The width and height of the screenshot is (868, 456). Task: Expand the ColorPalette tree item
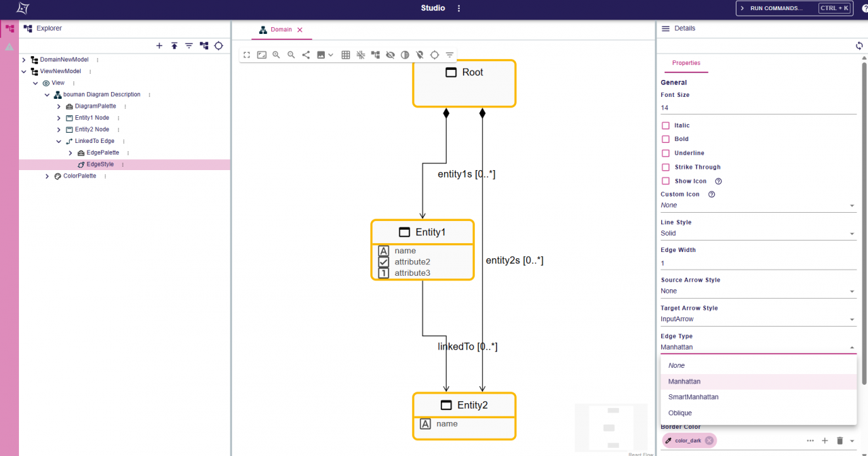(47, 176)
